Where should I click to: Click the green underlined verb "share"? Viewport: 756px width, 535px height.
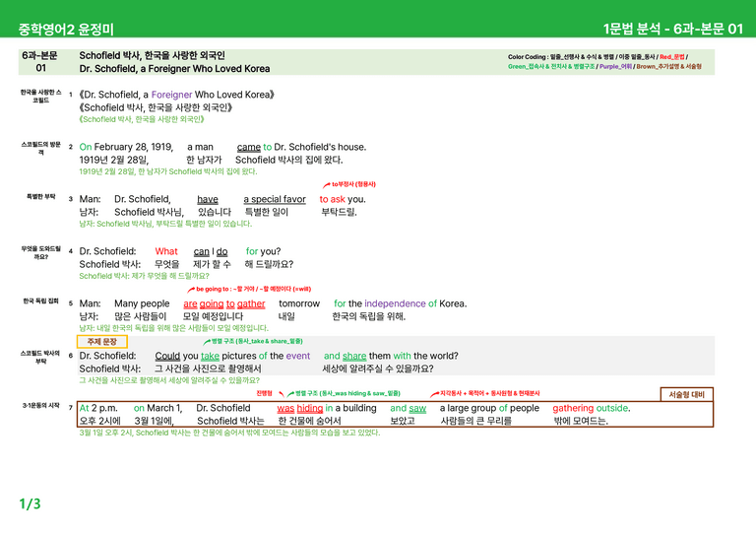(354, 356)
